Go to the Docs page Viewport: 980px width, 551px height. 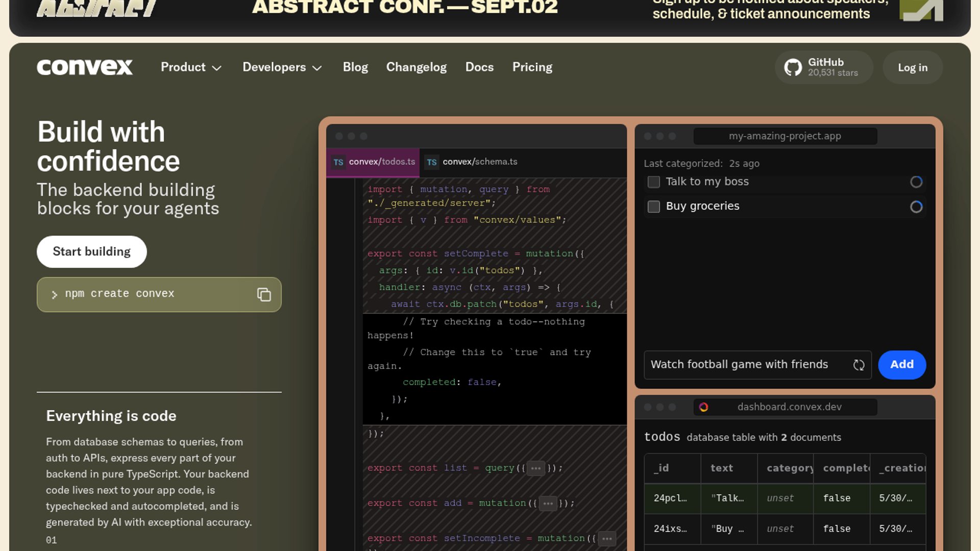click(479, 67)
